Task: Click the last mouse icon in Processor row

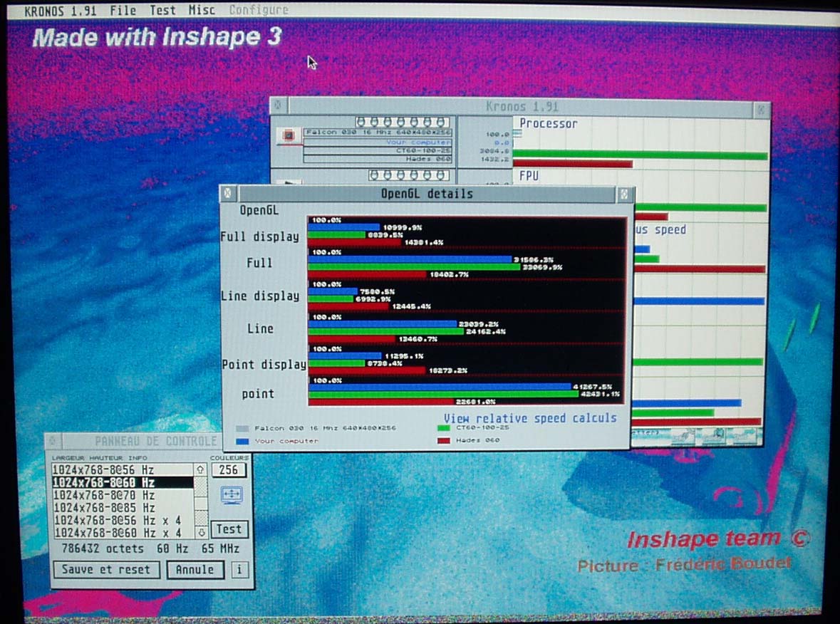Action: click(442, 123)
